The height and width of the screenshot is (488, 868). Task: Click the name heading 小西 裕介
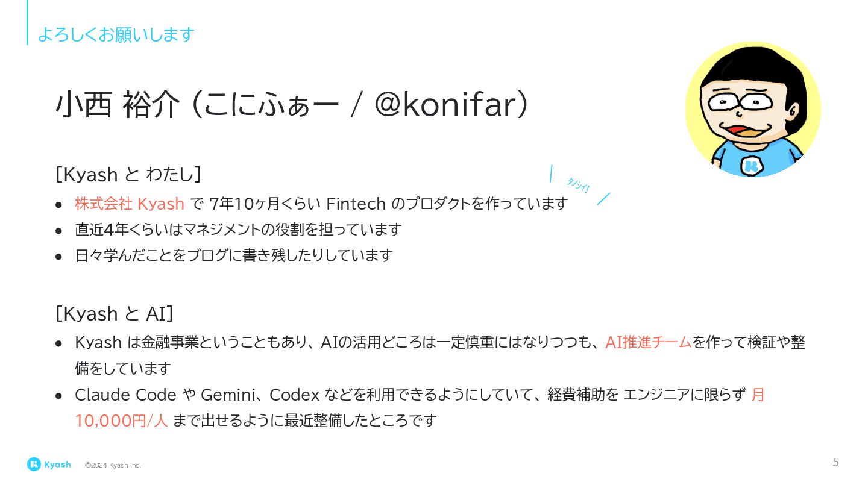click(x=118, y=105)
